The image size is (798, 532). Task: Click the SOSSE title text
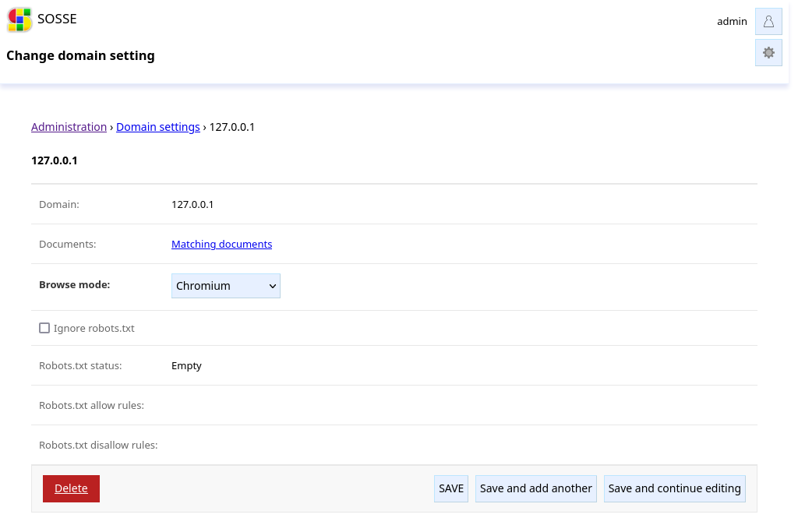[57, 19]
